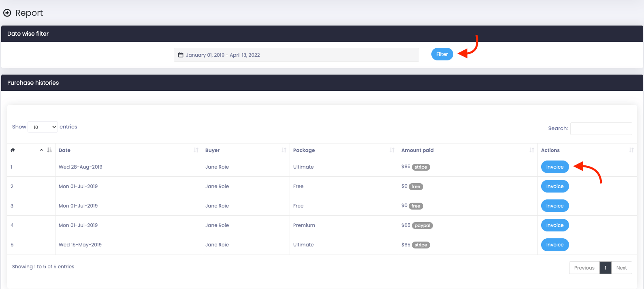Click Purchase histories panel header
This screenshot has height=289, width=644.
pos(322,83)
